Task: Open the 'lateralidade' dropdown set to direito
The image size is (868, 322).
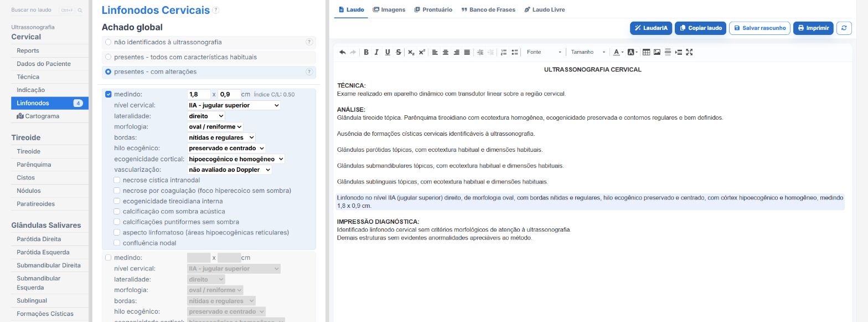Action: pos(206,116)
